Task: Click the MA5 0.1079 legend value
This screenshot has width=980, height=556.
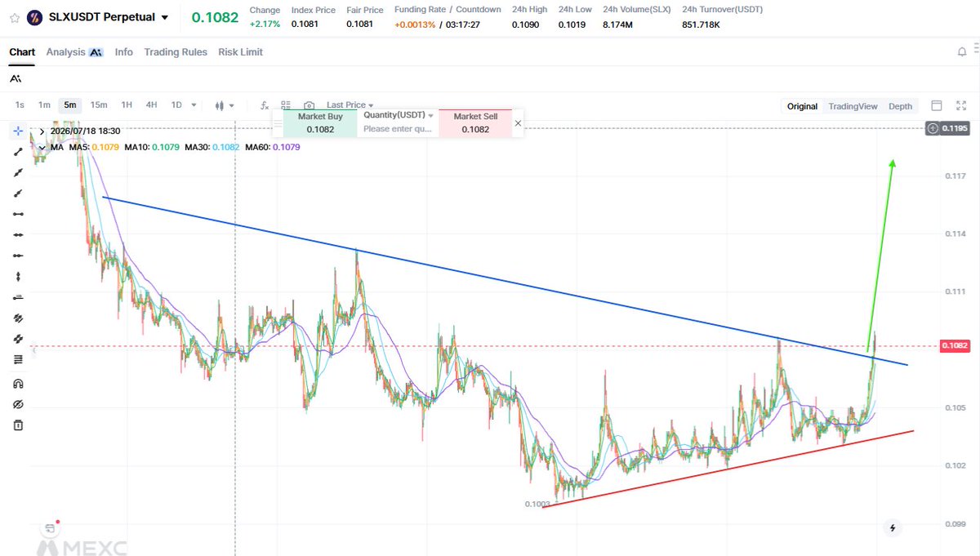Action: [94, 147]
